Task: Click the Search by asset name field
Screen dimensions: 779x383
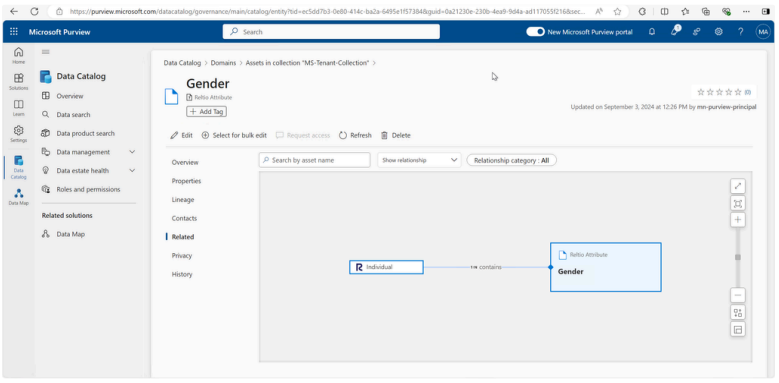Action: [314, 160]
